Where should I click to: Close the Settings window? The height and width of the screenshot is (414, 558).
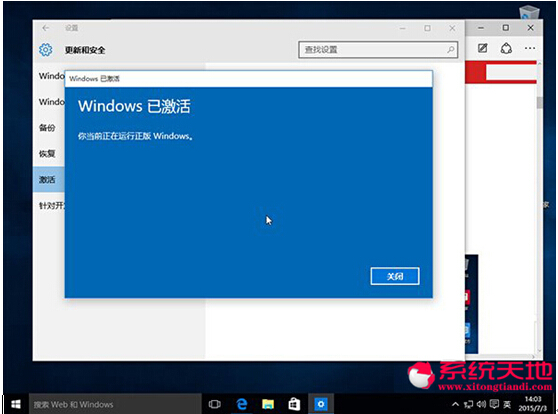point(452,28)
